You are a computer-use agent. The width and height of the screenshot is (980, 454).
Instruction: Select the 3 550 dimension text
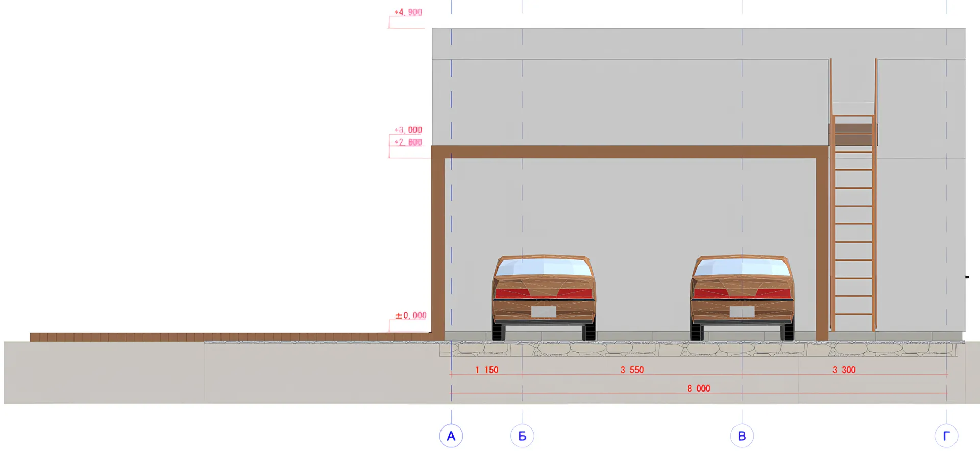pos(632,370)
